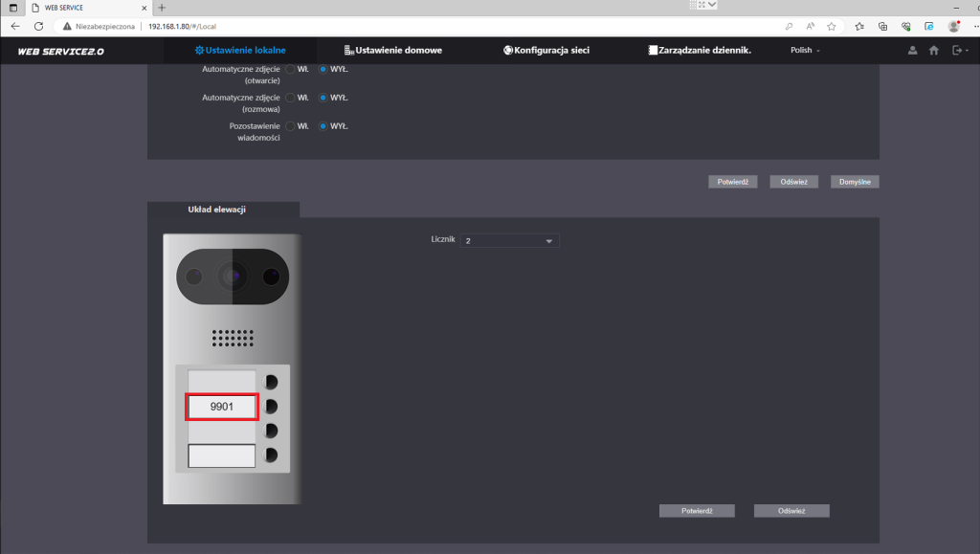This screenshot has width=980, height=554.
Task: Click the Domyślne button
Action: click(x=854, y=182)
